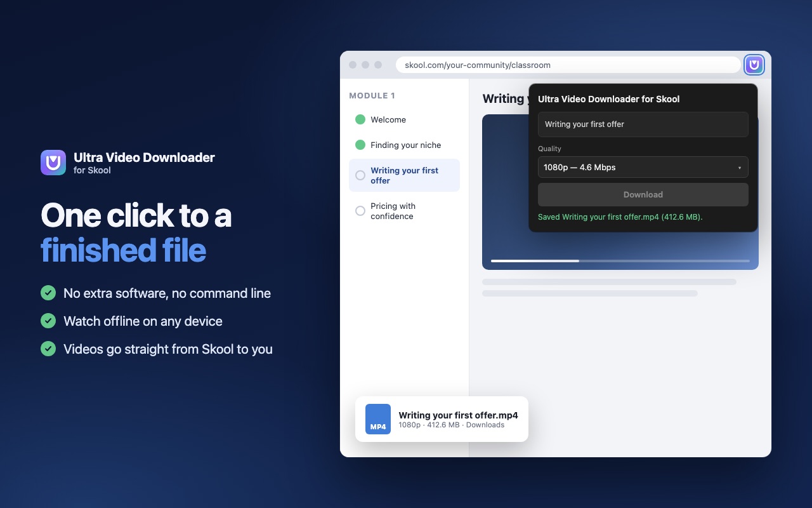Image resolution: width=812 pixels, height=508 pixels.
Task: Click green checkmark beside 'No extra software' line
Action: (x=48, y=293)
